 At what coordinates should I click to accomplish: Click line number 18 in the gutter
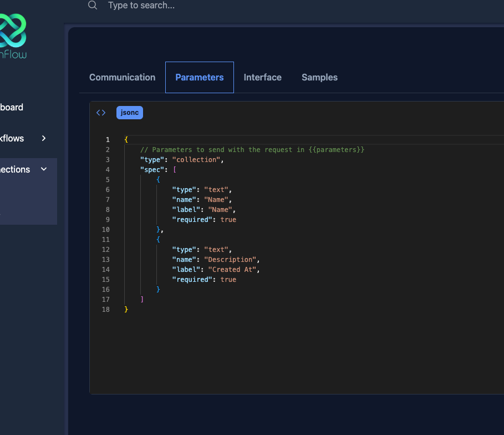pyautogui.click(x=105, y=310)
